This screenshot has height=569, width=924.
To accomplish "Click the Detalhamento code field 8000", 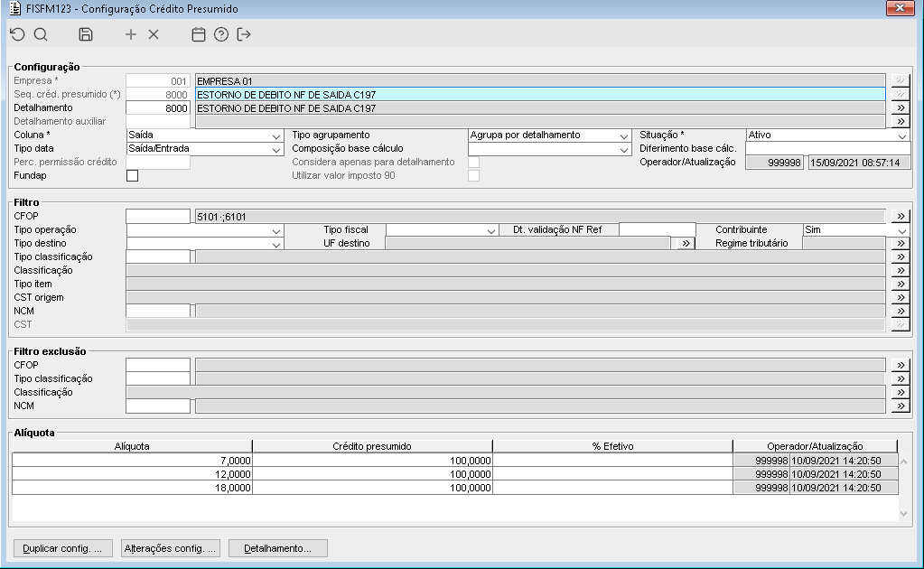I will pyautogui.click(x=158, y=107).
